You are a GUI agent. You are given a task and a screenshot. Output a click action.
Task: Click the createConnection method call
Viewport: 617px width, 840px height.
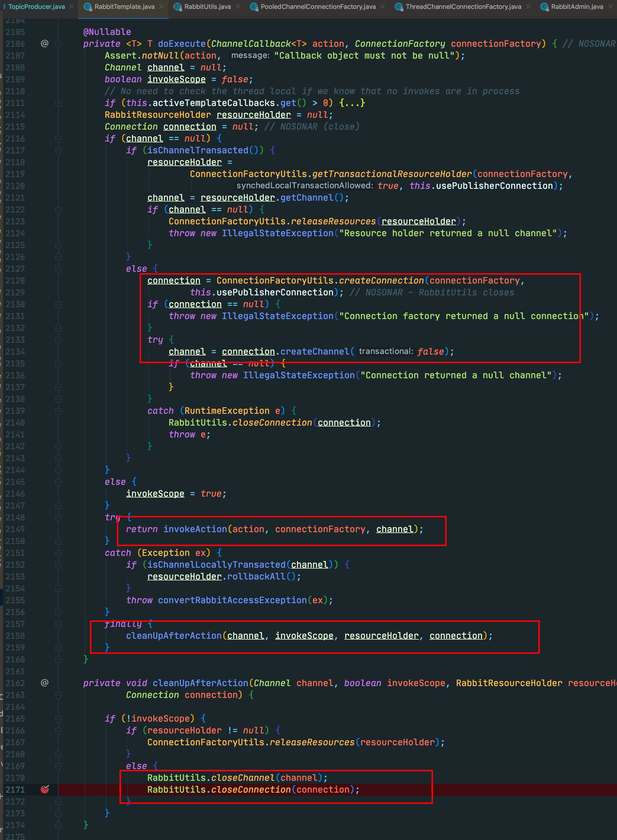(x=381, y=280)
